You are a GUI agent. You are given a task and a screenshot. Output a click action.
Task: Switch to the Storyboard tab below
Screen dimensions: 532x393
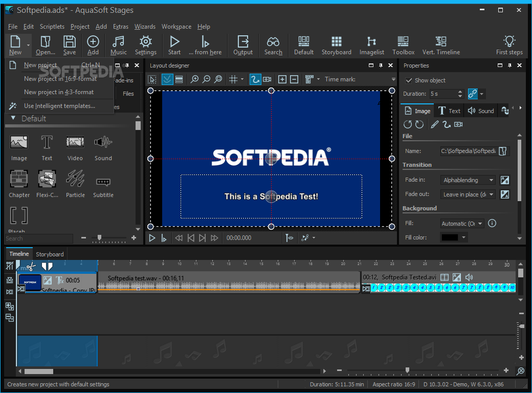tap(50, 254)
